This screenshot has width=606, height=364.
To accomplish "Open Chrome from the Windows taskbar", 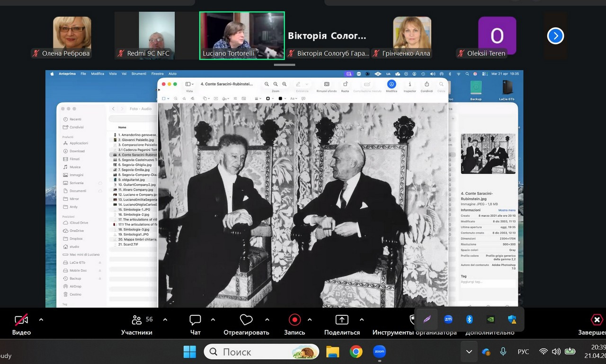I will (356, 352).
